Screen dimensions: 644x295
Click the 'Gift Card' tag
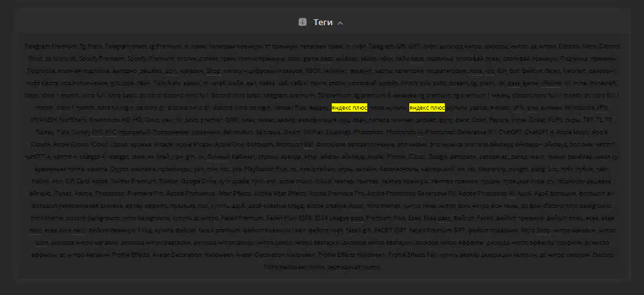click(x=77, y=181)
